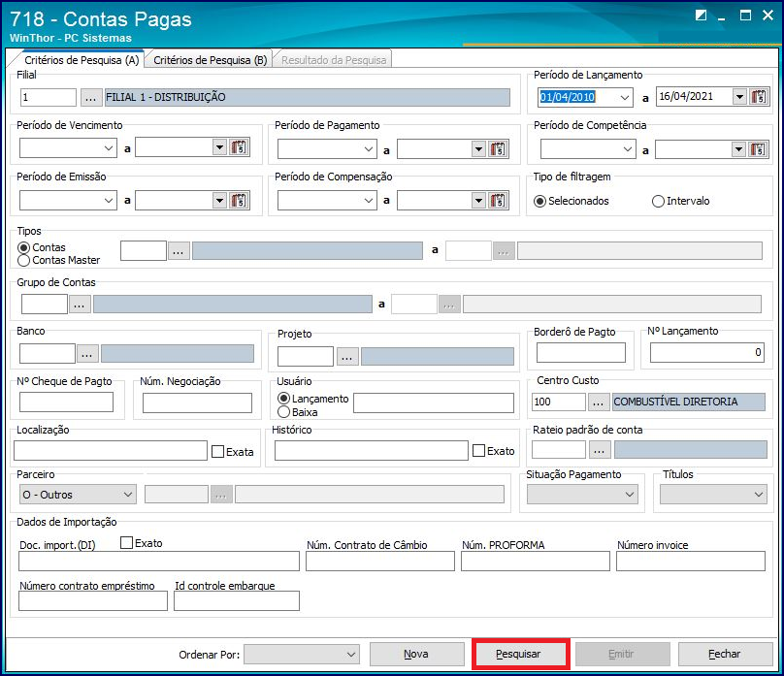Focus the Usuário name input field

pyautogui.click(x=434, y=402)
